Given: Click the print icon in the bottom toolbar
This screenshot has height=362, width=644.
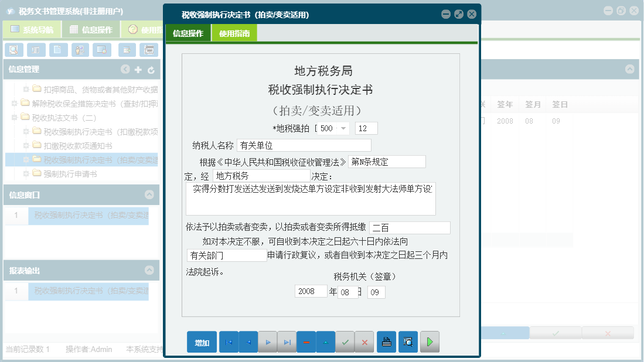Looking at the screenshot, I should coord(386,341).
